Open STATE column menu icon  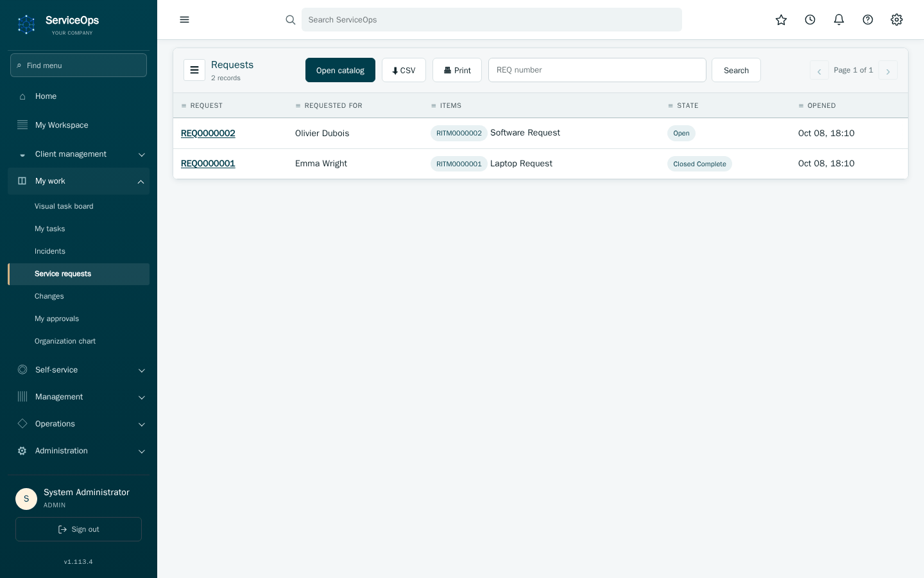click(671, 106)
